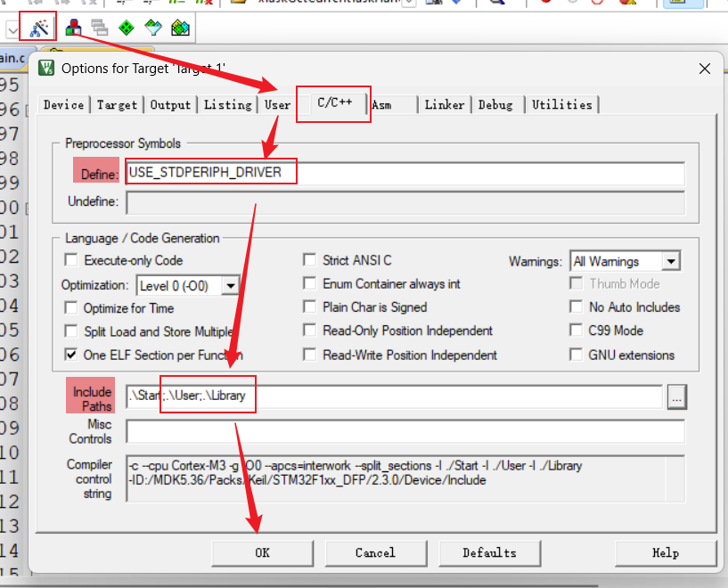Image resolution: width=728 pixels, height=588 pixels.
Task: Open the Pack Installer icon
Action: pos(180,28)
